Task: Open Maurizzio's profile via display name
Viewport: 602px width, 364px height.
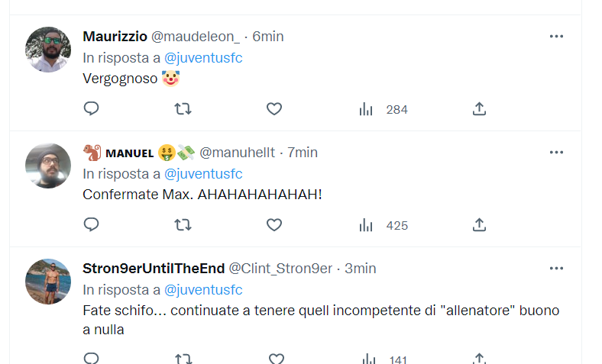Action: (115, 37)
